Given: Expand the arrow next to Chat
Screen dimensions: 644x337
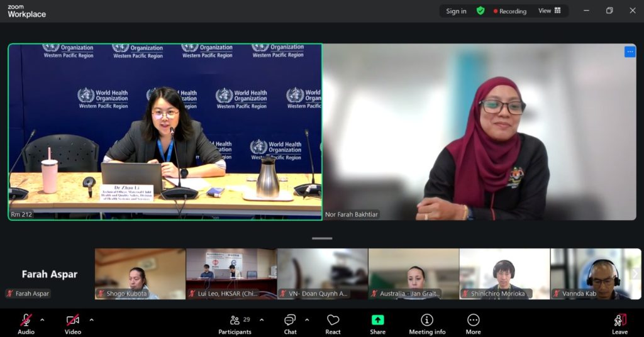Looking at the screenshot, I should point(307,319).
